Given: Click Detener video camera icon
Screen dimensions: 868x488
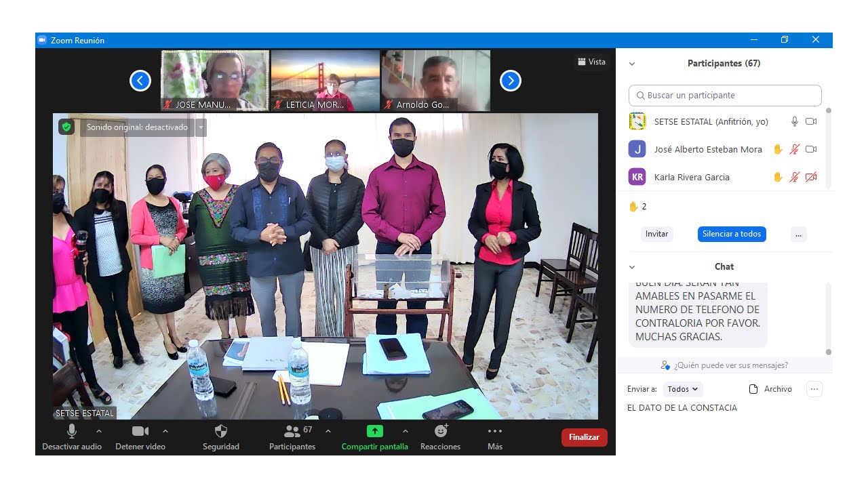Looking at the screenshot, I should coord(140,431).
